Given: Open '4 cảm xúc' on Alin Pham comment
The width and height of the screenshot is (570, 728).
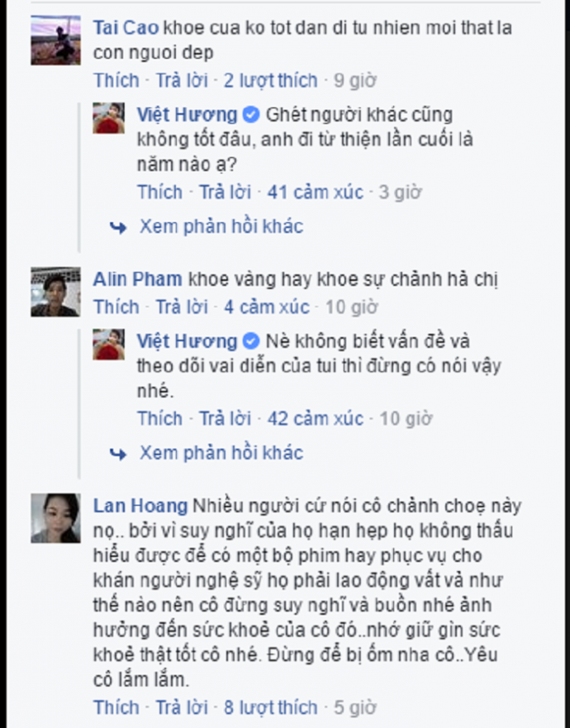Looking at the screenshot, I should [267, 307].
